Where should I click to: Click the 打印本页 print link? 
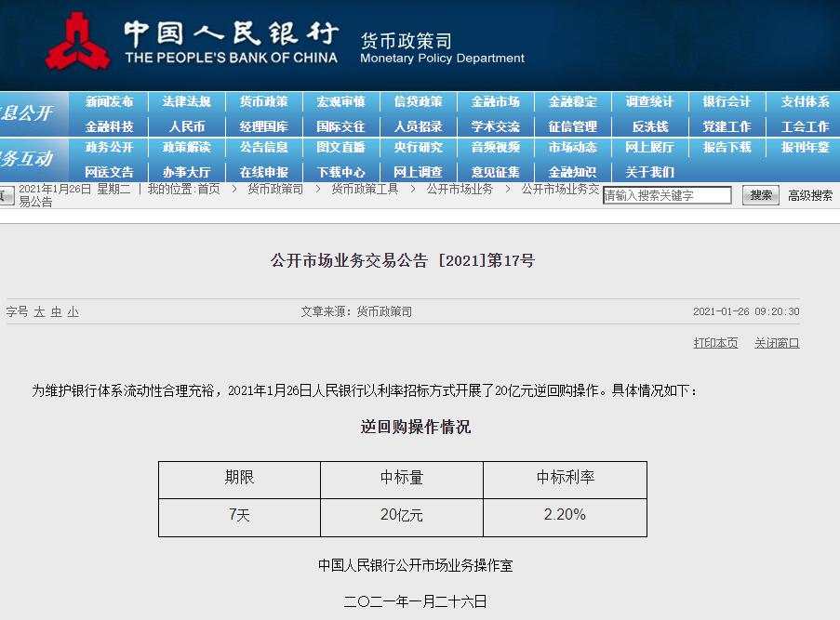[x=715, y=343]
